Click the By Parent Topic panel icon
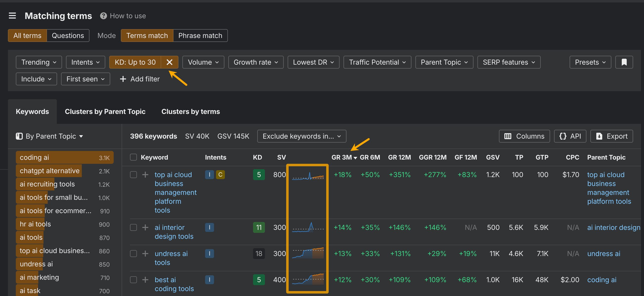This screenshot has height=296, width=644. (19, 136)
